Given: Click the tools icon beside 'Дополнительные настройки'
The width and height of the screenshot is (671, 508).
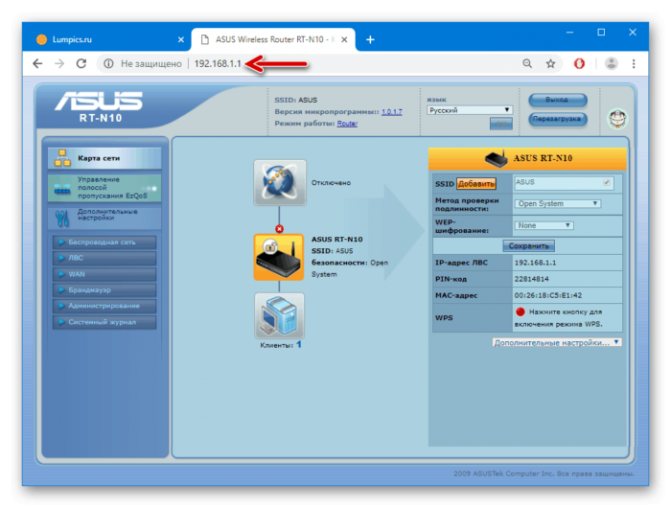Looking at the screenshot, I should click(x=62, y=218).
